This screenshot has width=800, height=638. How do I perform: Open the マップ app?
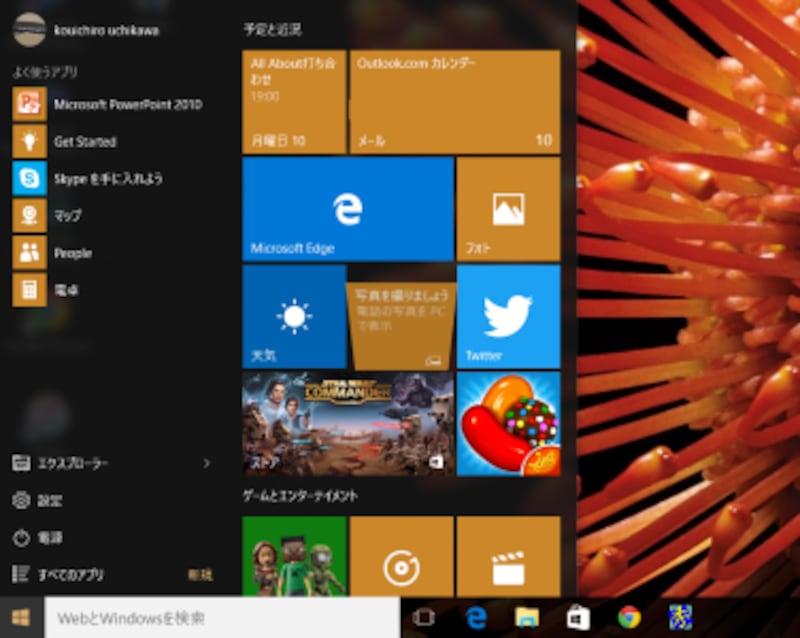pyautogui.click(x=47, y=215)
